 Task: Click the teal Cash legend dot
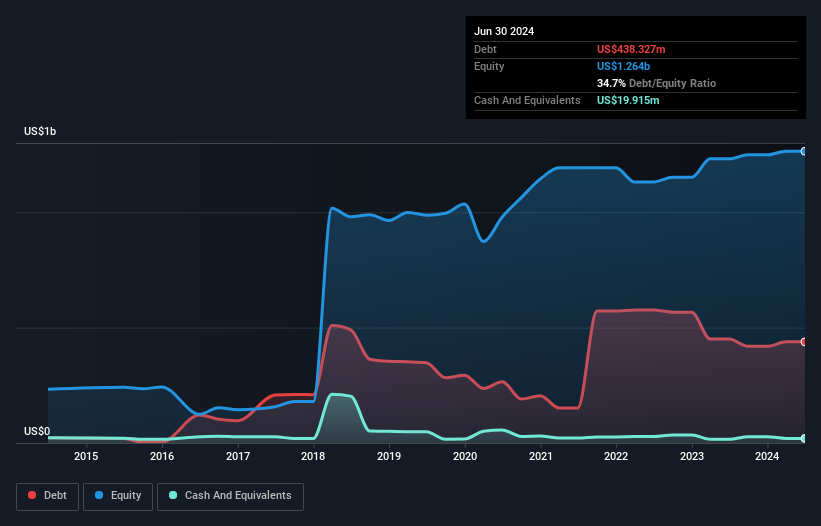[173, 495]
